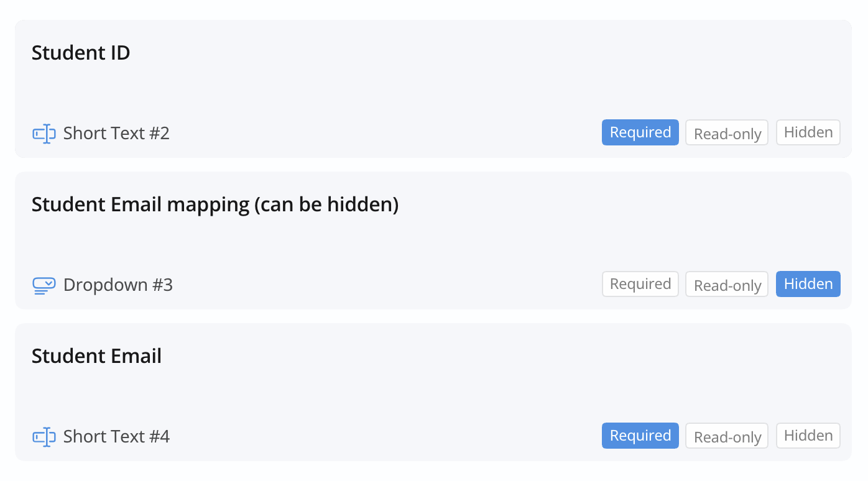The width and height of the screenshot is (868, 481).
Task: Click the Short Text #2 field icon
Action: click(x=44, y=134)
